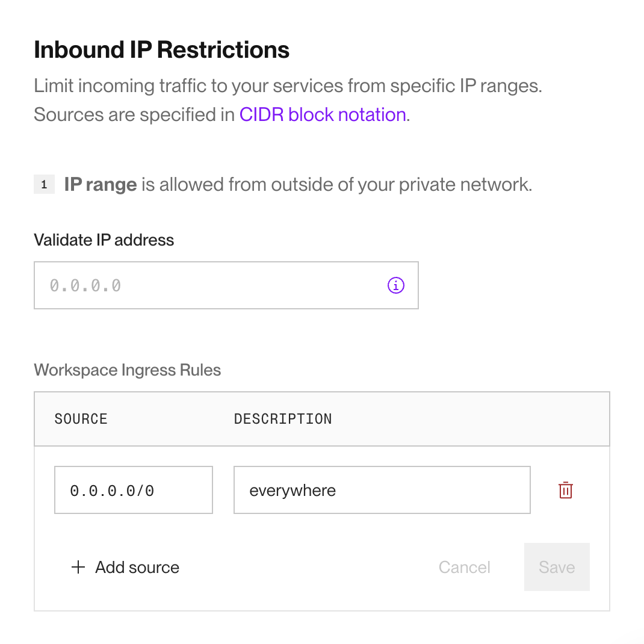
Task: Visit the CIDR notation documentation
Action: (x=323, y=114)
